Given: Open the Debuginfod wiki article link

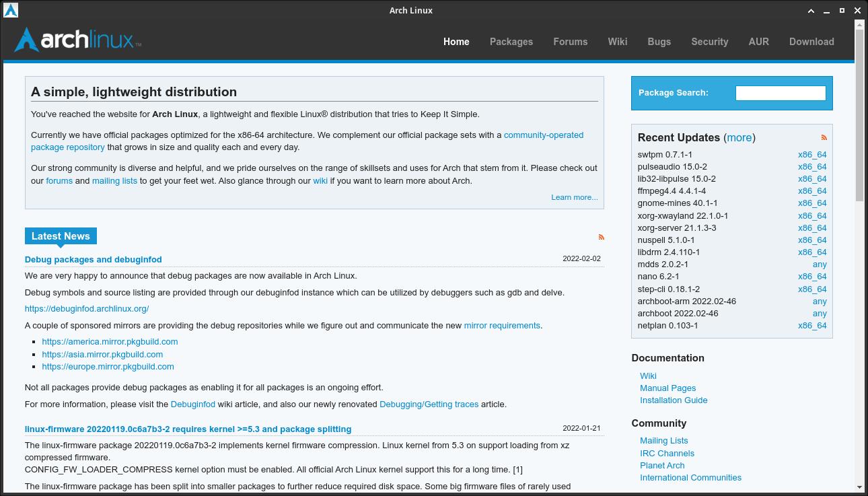Looking at the screenshot, I should tap(193, 404).
